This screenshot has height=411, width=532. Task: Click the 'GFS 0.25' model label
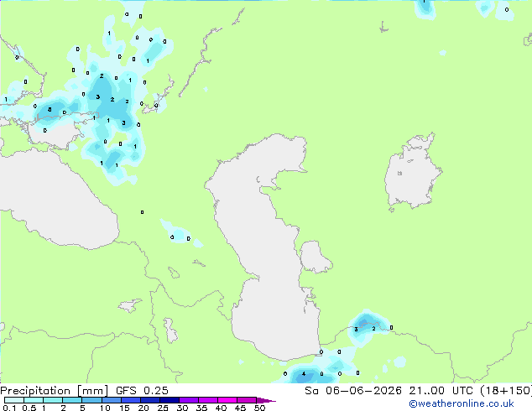(x=142, y=391)
